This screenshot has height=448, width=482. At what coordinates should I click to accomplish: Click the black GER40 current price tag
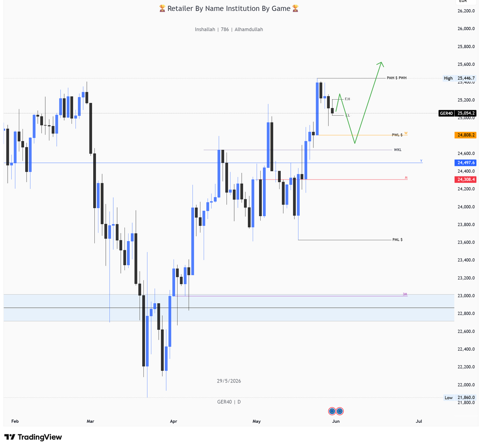446,113
